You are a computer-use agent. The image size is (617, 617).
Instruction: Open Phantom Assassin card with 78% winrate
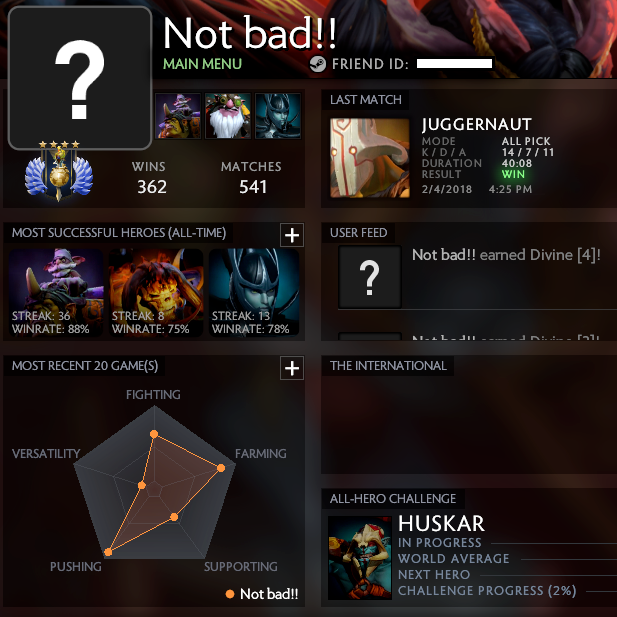254,292
